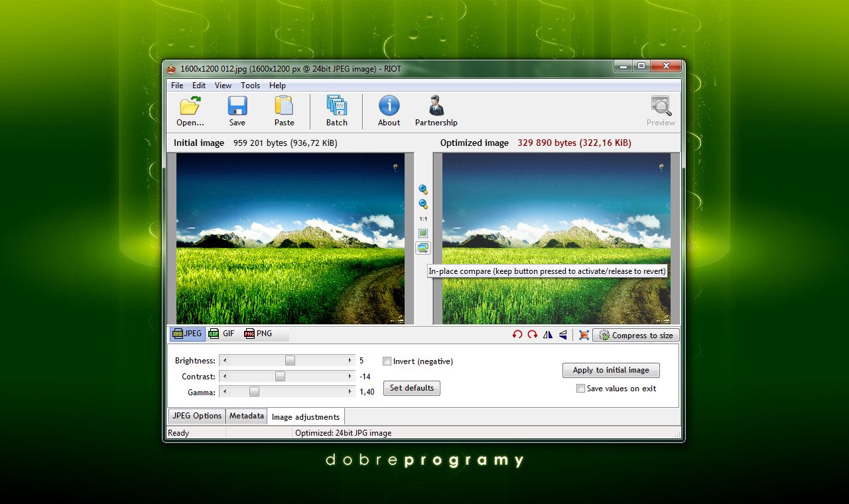Image resolution: width=849 pixels, height=504 pixels.
Task: Enable the Invert (negative) checkbox
Action: [x=387, y=361]
